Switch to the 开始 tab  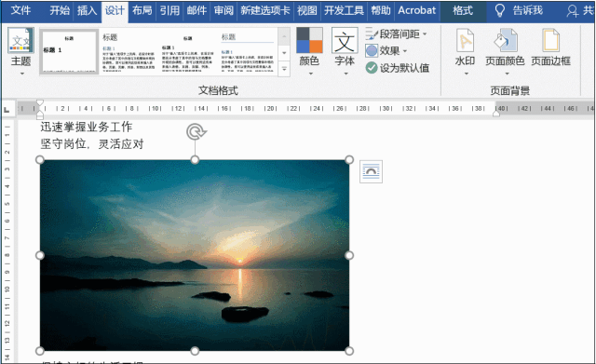60,10
